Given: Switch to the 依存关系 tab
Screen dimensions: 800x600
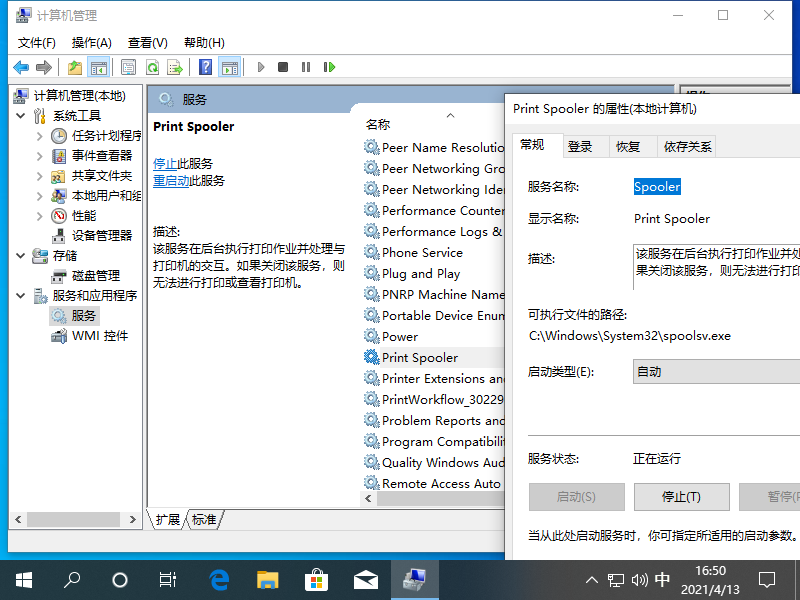Looking at the screenshot, I should pos(687,147).
